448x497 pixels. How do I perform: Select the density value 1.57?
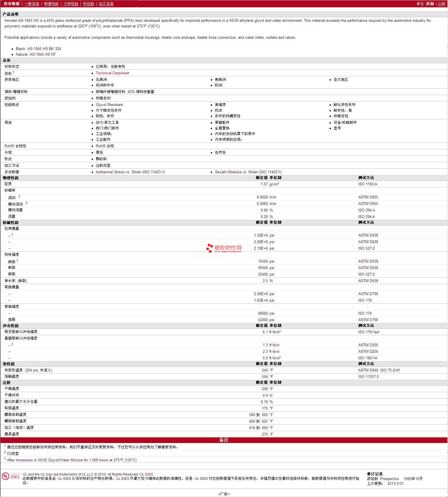pos(264,184)
